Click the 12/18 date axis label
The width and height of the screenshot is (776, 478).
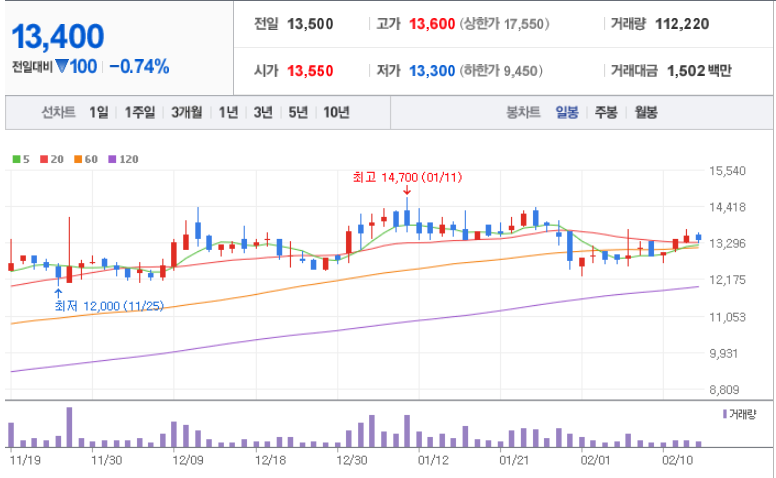(270, 460)
